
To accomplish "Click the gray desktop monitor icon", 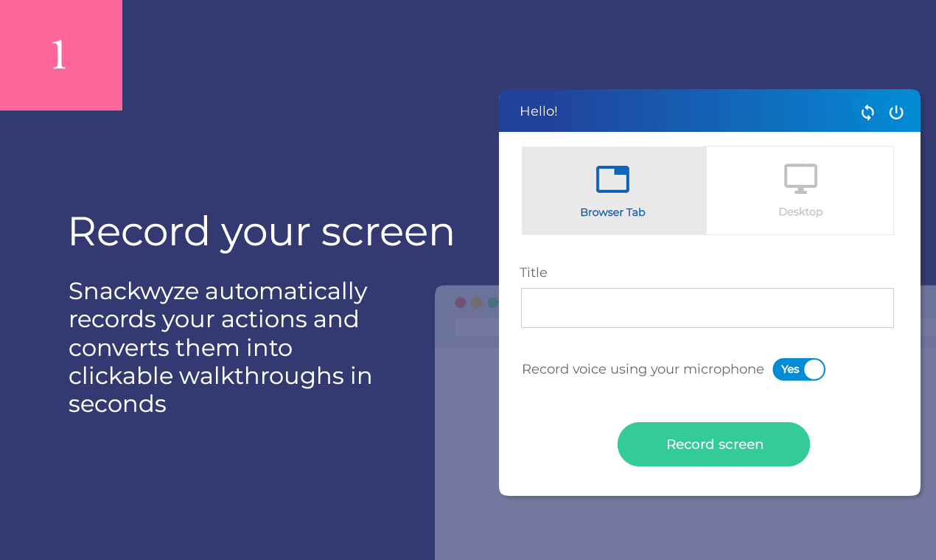I will point(800,178).
